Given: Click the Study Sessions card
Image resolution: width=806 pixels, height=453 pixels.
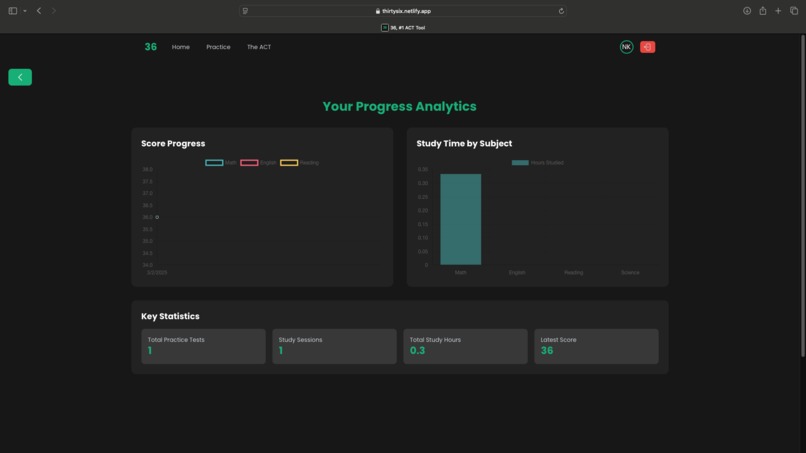Looking at the screenshot, I should [334, 347].
